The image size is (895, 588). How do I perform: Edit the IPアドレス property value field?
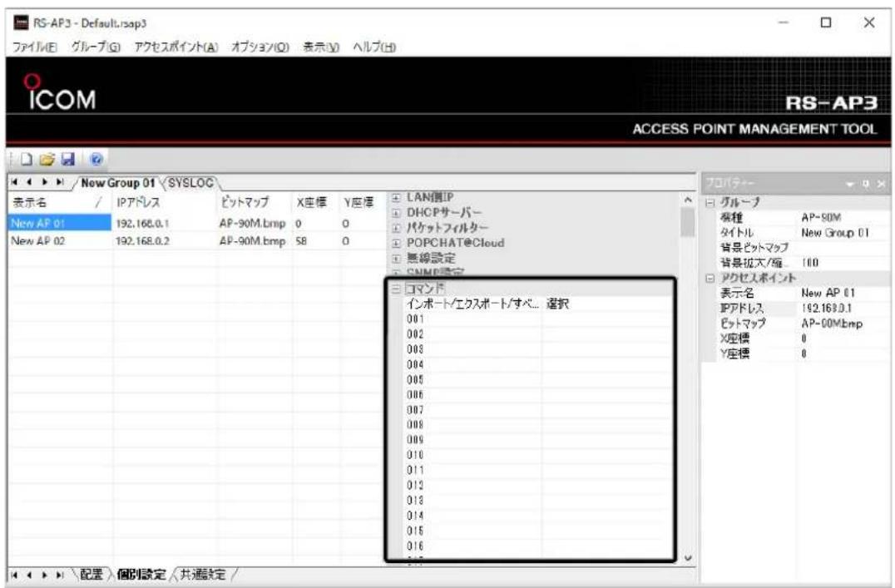(842, 309)
